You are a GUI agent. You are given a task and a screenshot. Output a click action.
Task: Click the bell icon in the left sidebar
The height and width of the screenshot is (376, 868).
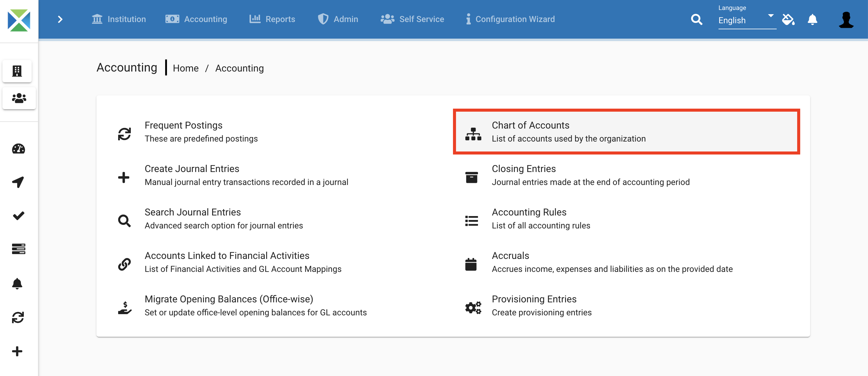point(17,284)
